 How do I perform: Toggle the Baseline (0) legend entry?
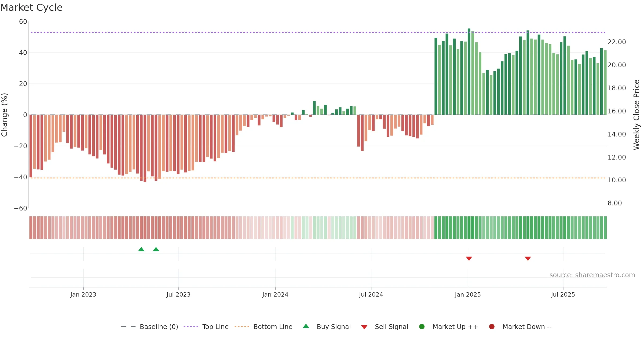point(149,327)
